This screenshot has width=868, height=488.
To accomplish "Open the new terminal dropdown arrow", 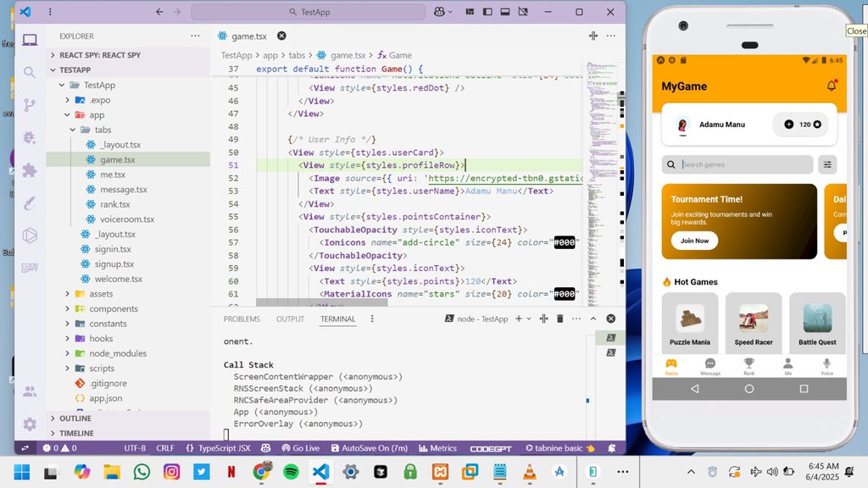I will 529,319.
